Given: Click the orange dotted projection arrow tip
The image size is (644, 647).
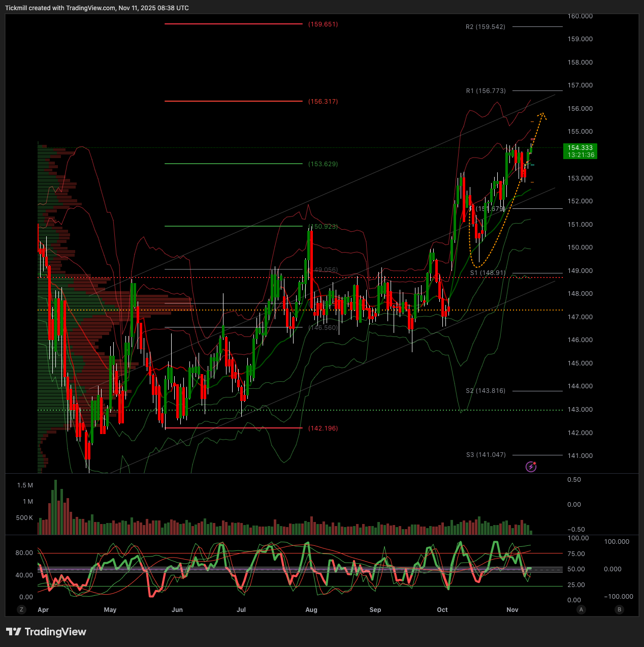Looking at the screenshot, I should click(543, 113).
